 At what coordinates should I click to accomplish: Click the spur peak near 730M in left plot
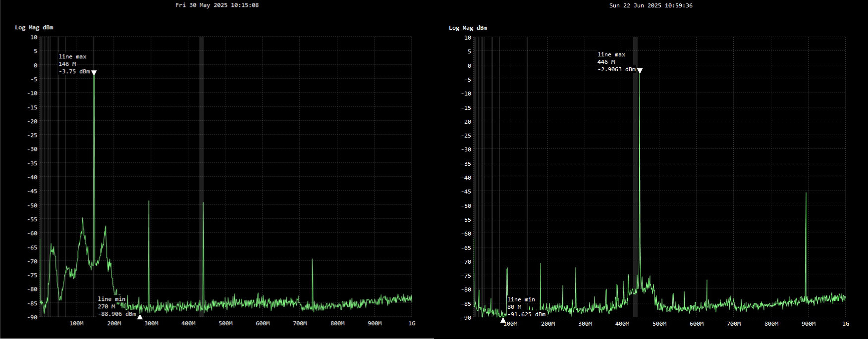[x=313, y=260]
